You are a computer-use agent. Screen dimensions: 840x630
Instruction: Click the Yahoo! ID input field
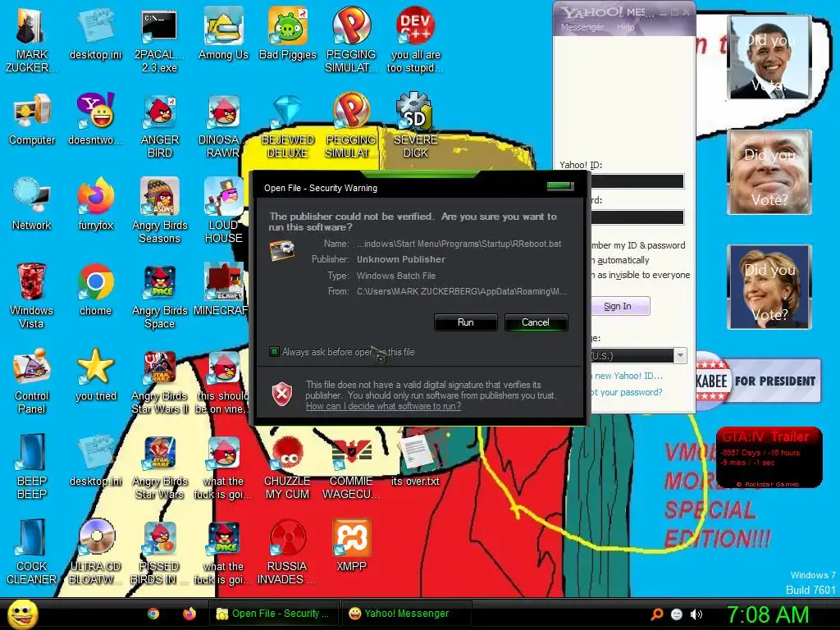[x=637, y=181]
